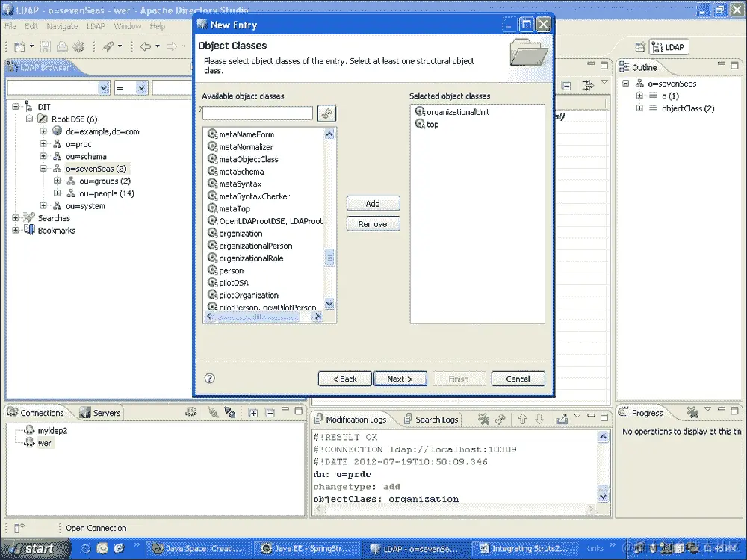Click the help question mark icon in the dialog
The height and width of the screenshot is (560, 747).
point(210,378)
